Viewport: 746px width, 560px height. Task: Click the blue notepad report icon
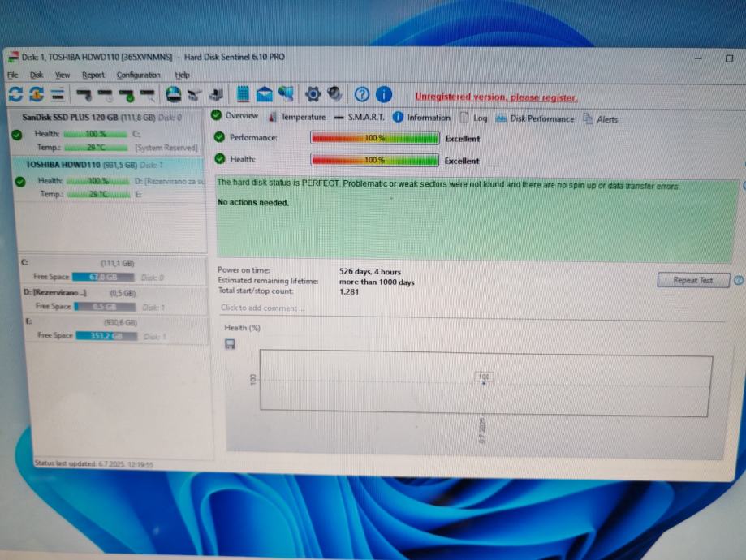click(x=243, y=93)
